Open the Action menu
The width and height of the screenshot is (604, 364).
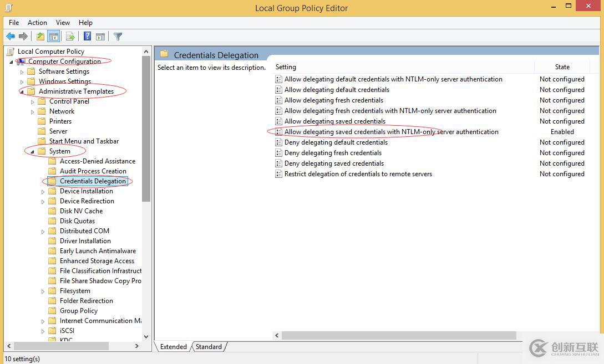37,23
